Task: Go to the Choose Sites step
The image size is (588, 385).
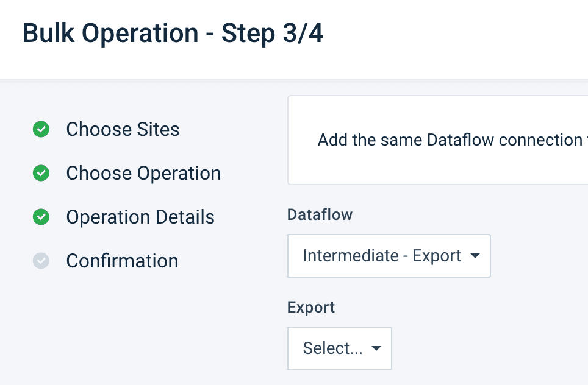Action: (x=123, y=130)
